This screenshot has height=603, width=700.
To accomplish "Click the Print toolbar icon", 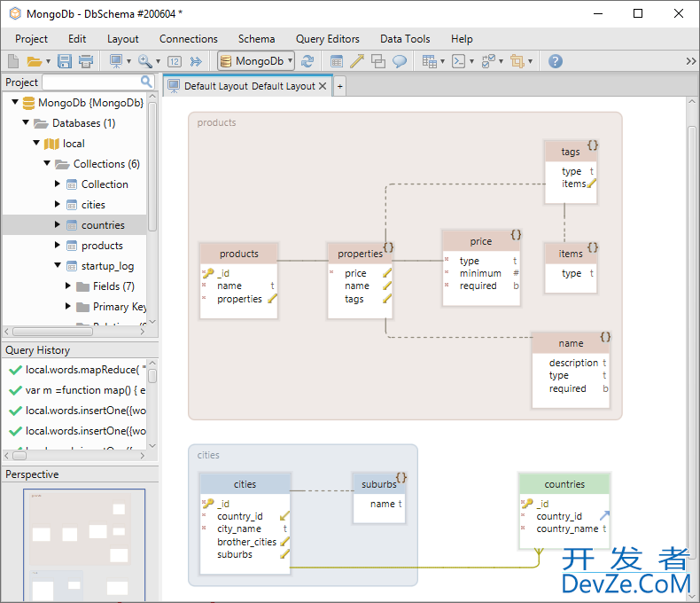I will (86, 61).
